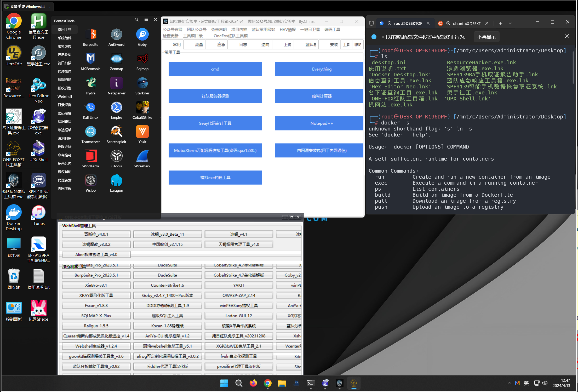
Task: Launch Railgun-1.5.5 button
Action: (96, 326)
